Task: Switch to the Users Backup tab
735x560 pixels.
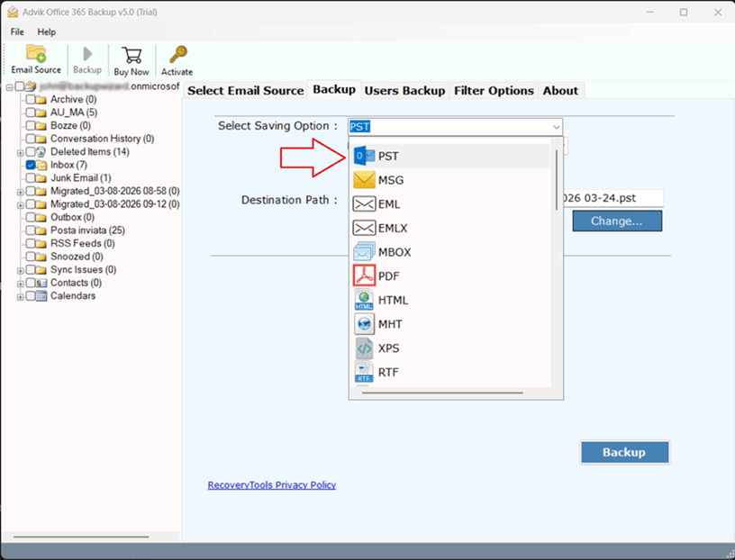Action: tap(405, 90)
